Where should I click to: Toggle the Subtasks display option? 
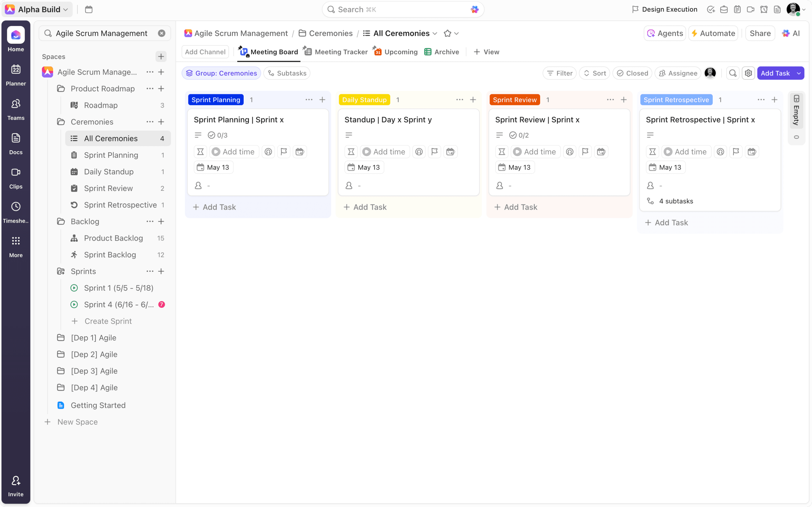(287, 73)
